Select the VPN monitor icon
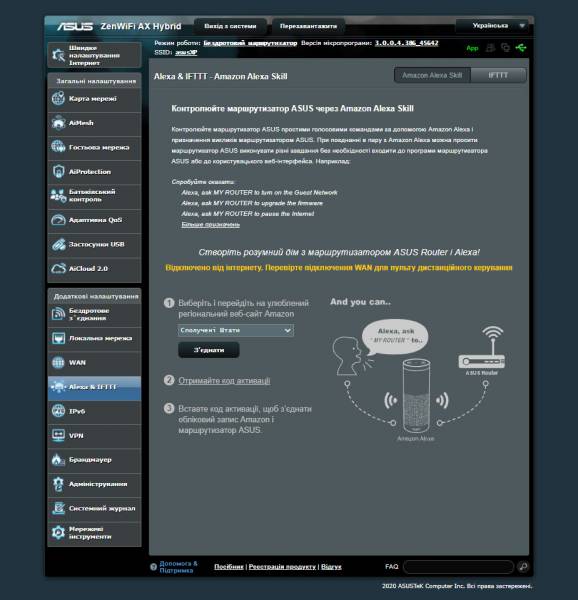The height and width of the screenshot is (600, 578). (x=58, y=435)
